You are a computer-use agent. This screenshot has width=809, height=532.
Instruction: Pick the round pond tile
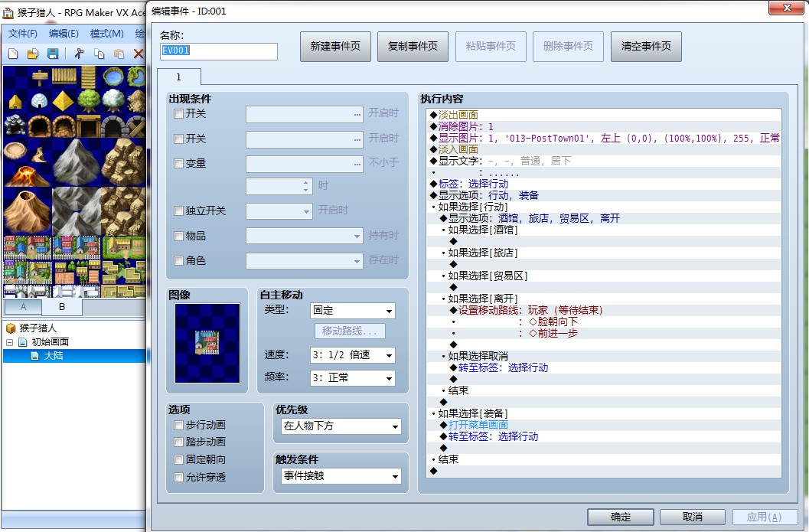click(x=113, y=77)
